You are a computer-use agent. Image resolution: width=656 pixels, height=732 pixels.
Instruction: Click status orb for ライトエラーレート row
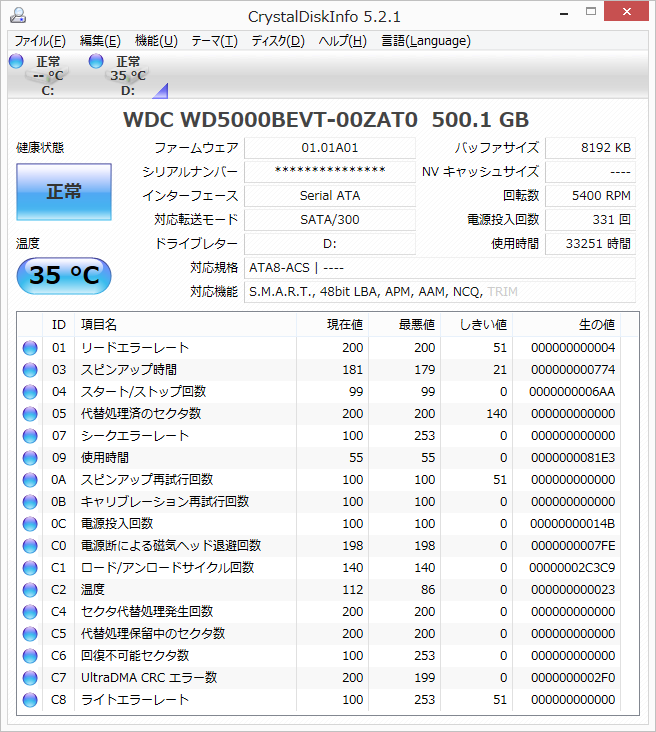coord(30,700)
